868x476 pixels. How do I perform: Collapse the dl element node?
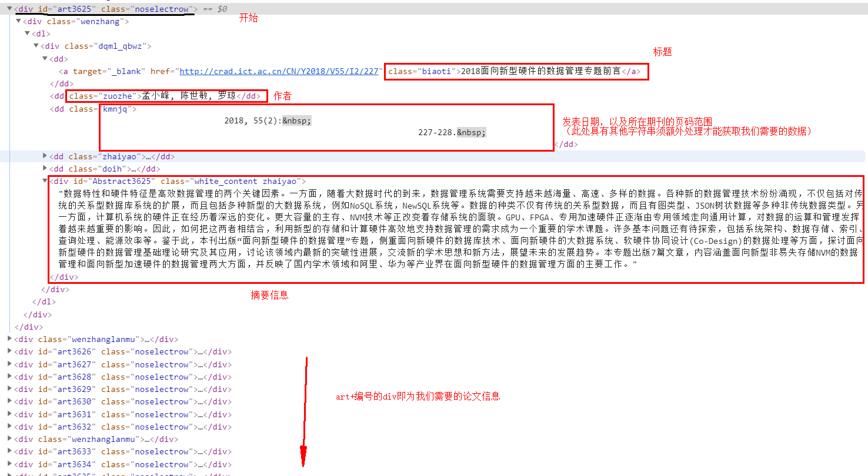coord(27,33)
